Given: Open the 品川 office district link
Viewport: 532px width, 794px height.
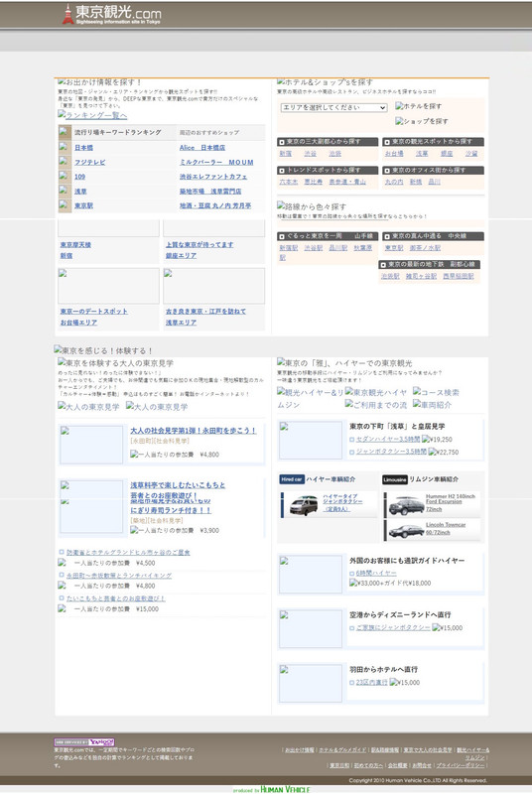Looking at the screenshot, I should pos(435,182).
